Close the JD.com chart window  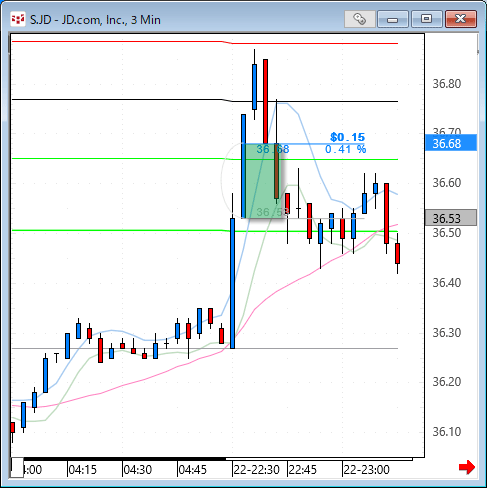[461, 19]
